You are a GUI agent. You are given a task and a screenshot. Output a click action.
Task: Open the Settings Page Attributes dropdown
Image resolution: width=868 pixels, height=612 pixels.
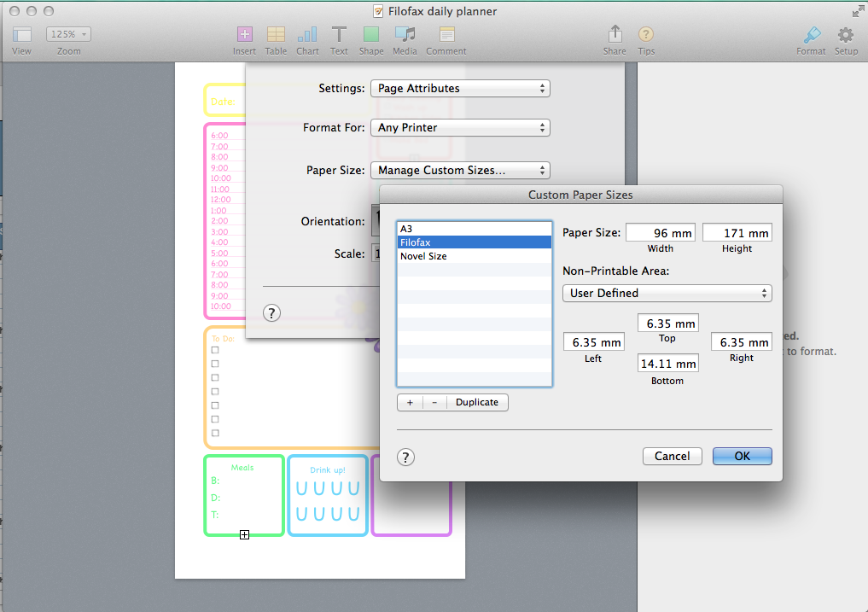[460, 89]
